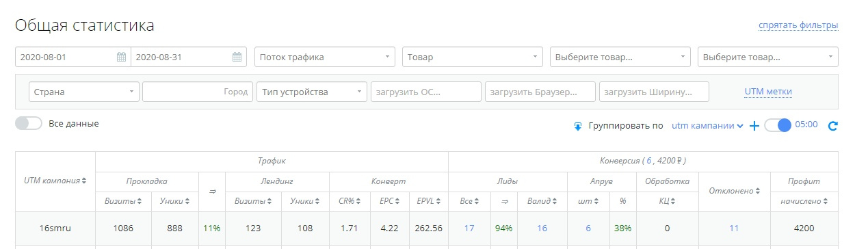Click the Город input field
The image size is (868, 249).
pyautogui.click(x=198, y=92)
